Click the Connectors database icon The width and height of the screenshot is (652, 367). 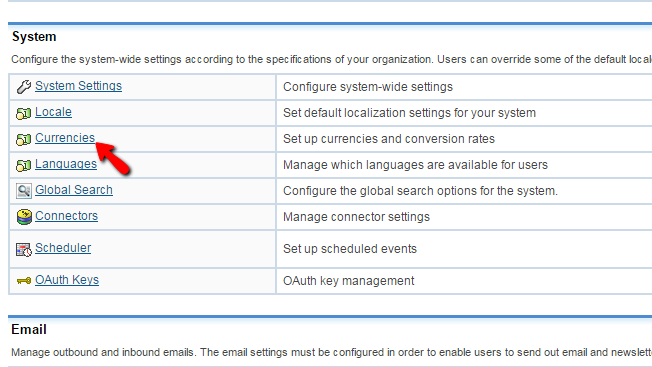click(24, 217)
